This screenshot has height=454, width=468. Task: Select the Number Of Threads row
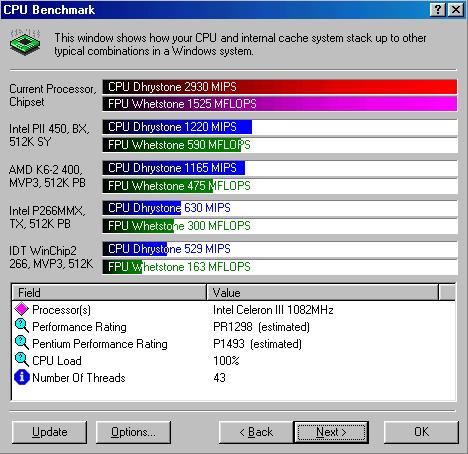(x=233, y=378)
